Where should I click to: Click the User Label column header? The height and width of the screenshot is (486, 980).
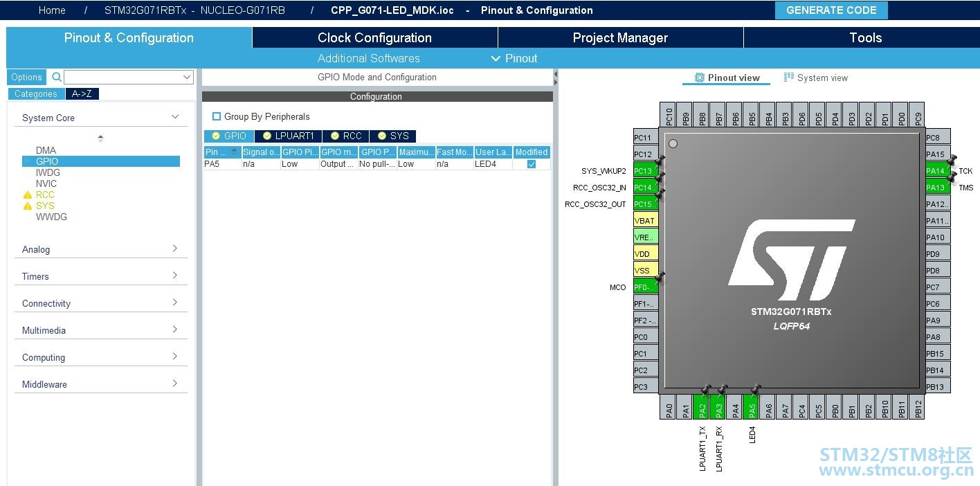pyautogui.click(x=493, y=152)
